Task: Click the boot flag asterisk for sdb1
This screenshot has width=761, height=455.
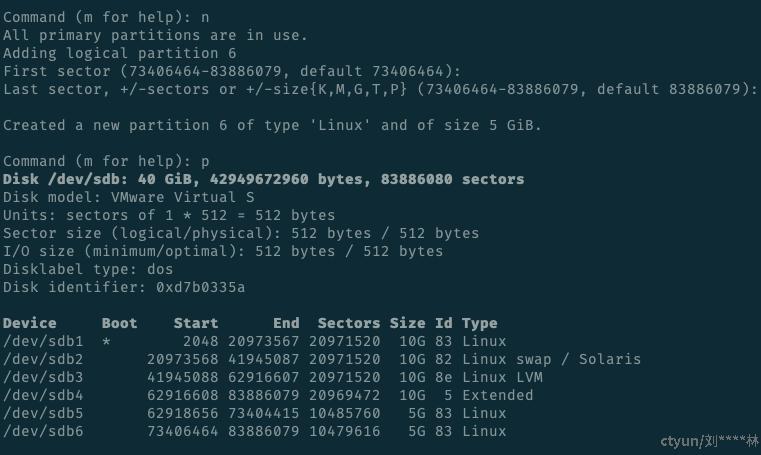Action: (106, 341)
